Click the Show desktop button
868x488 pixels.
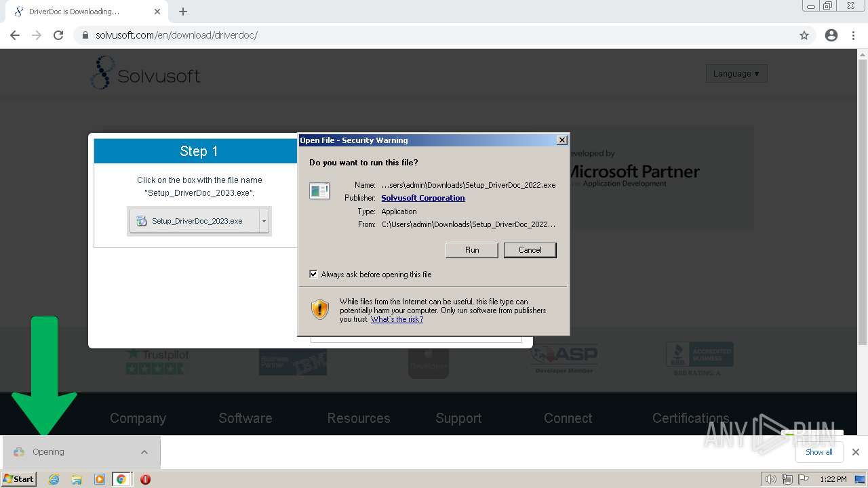(x=861, y=479)
